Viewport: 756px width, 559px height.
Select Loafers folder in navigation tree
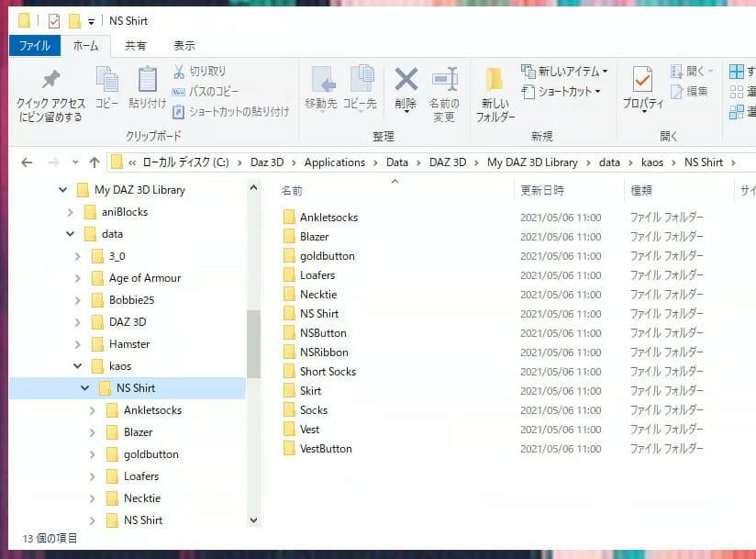point(141,476)
